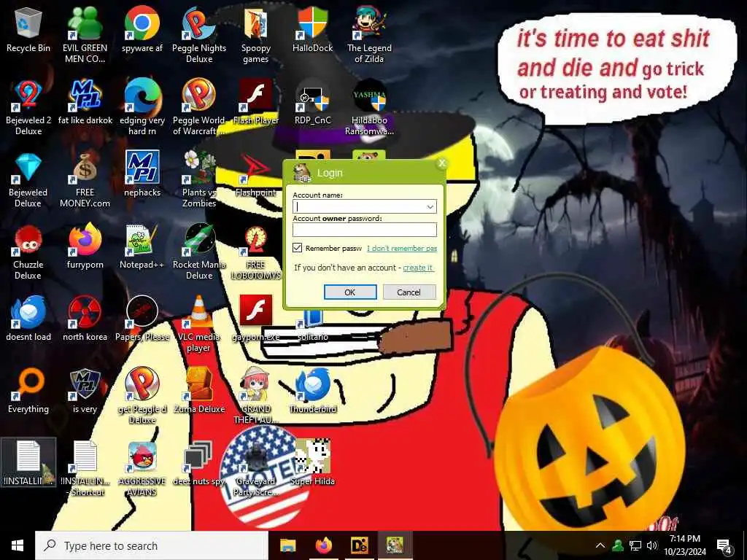
Task: Close the Login dialog window
Action: 441,163
